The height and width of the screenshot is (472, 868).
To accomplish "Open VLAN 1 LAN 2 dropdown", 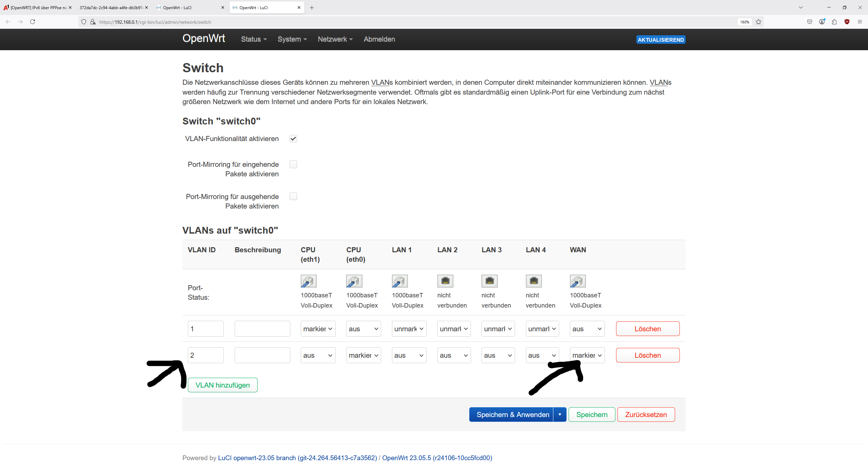I will pos(454,329).
